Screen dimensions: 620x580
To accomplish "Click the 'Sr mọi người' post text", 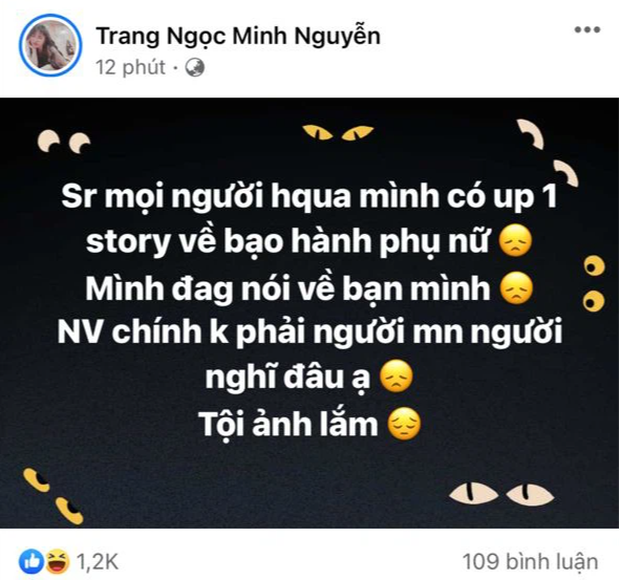I will point(310,310).
